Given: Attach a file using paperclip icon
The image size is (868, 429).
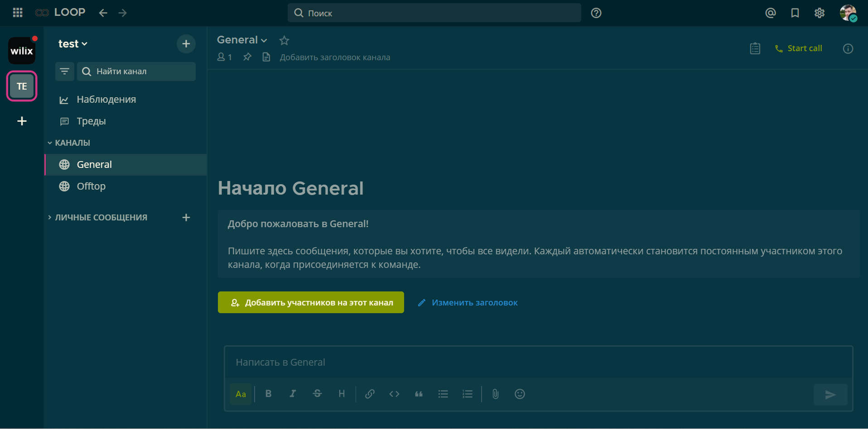Looking at the screenshot, I should (495, 394).
